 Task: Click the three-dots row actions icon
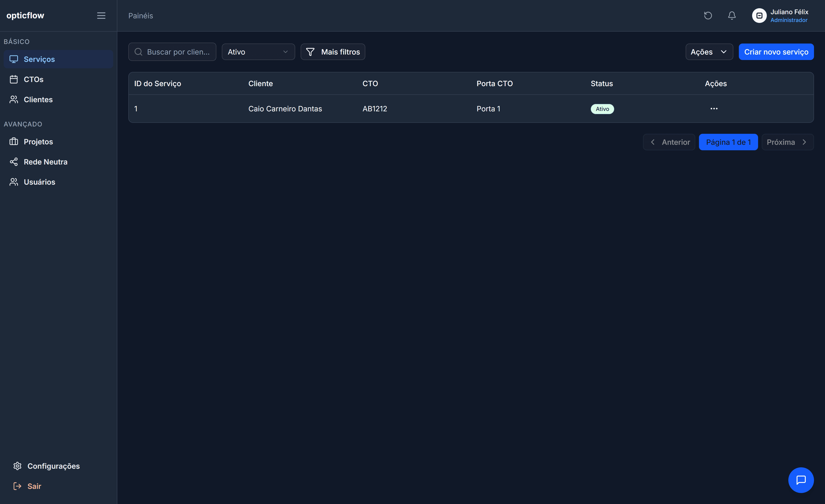pyautogui.click(x=714, y=109)
